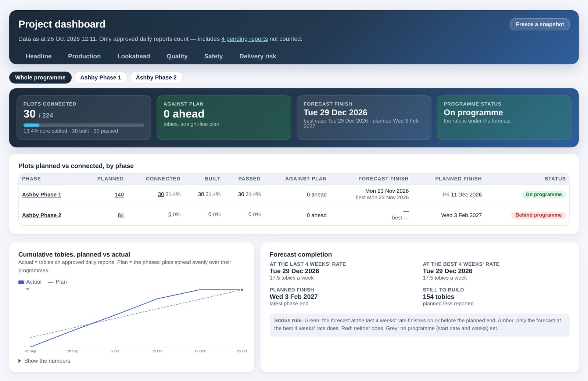Click the Actual legend colour swatch
The width and height of the screenshot is (588, 381).
pos(21,282)
